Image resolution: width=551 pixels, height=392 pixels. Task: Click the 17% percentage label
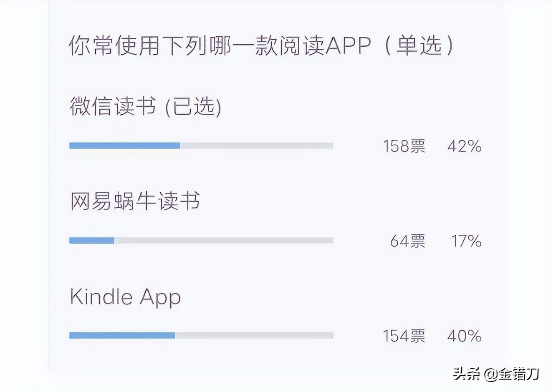point(466,241)
